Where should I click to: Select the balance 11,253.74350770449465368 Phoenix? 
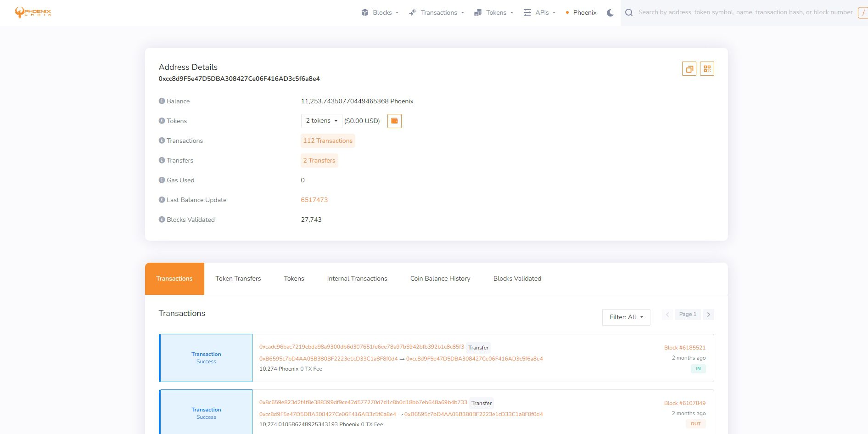[x=357, y=101]
